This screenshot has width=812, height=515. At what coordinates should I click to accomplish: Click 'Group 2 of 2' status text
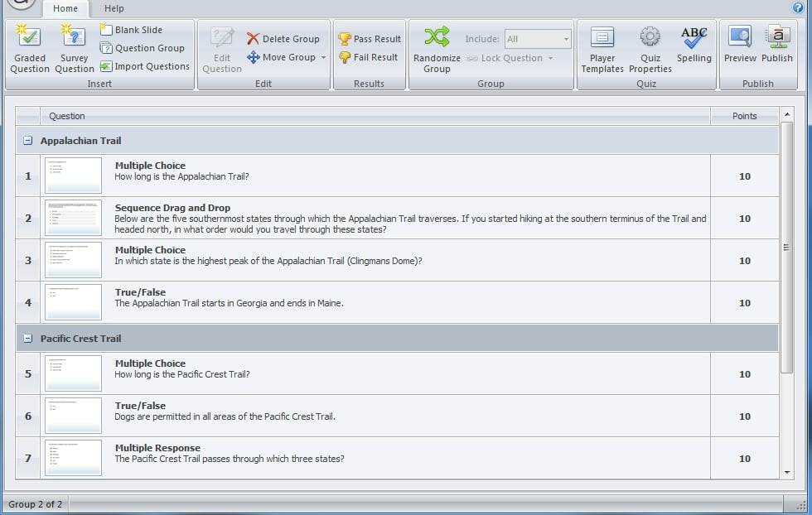[x=35, y=504]
